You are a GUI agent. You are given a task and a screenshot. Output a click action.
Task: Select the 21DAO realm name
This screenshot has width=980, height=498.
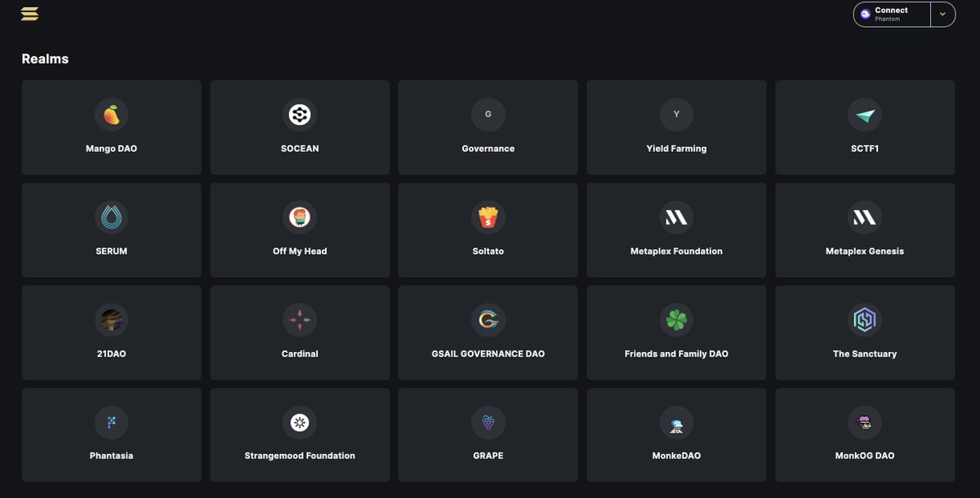pos(112,354)
